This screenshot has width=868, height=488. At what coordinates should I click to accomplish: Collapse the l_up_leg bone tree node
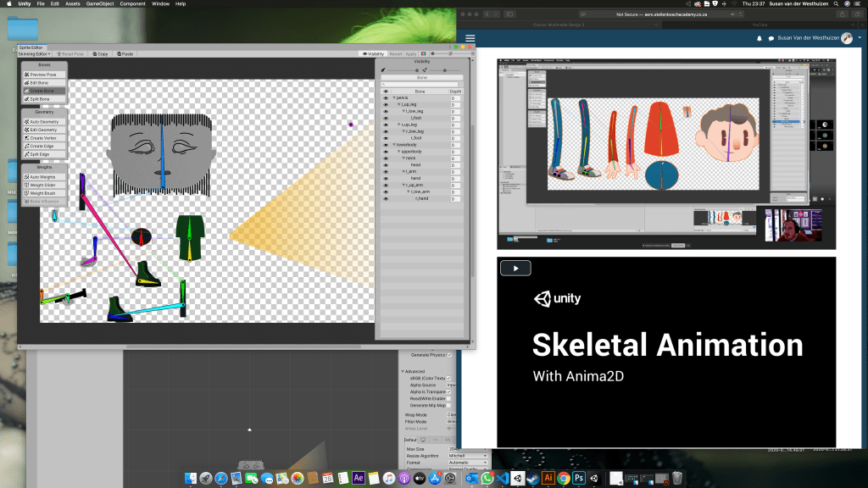click(399, 105)
